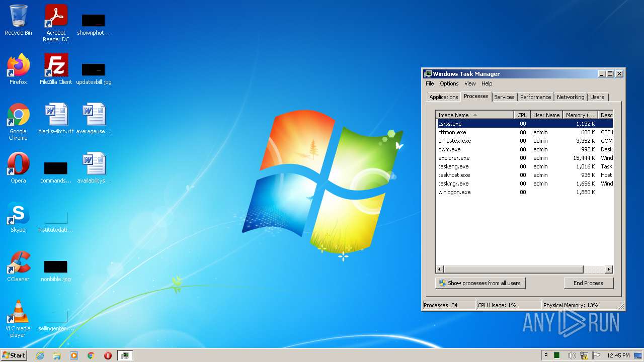The width and height of the screenshot is (644, 362).
Task: Sort processes by Memory column
Action: [580, 115]
